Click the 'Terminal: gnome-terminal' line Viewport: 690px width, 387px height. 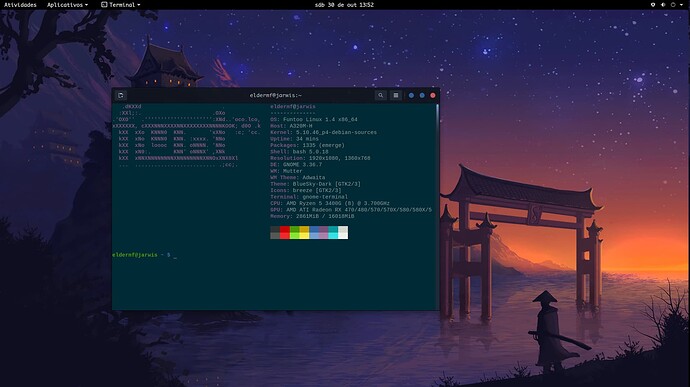tap(309, 197)
